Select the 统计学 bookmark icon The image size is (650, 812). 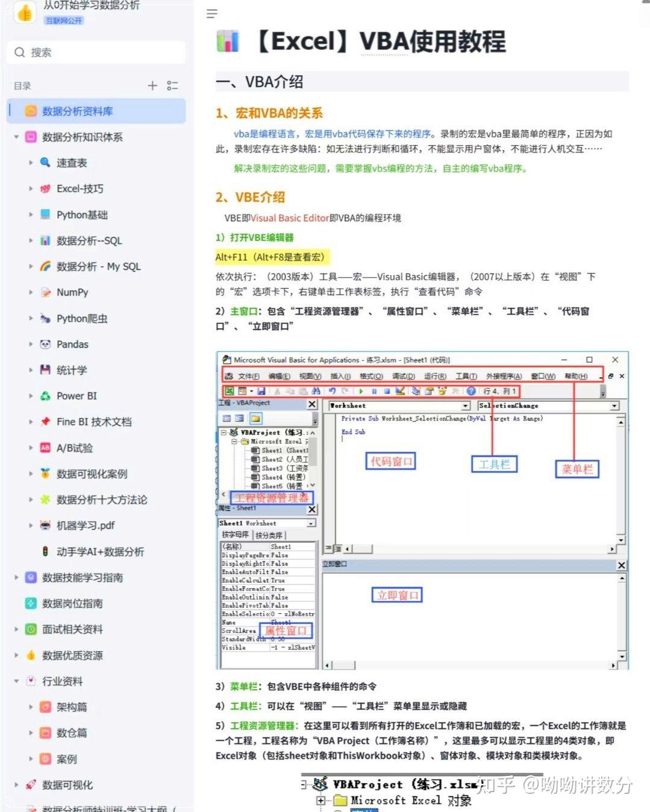pos(45,370)
